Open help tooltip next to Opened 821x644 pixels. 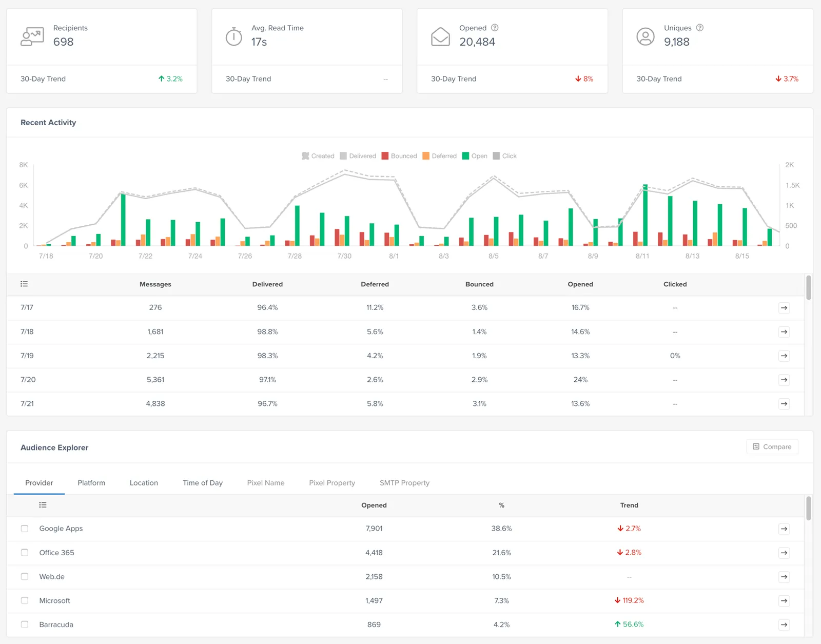pyautogui.click(x=495, y=28)
